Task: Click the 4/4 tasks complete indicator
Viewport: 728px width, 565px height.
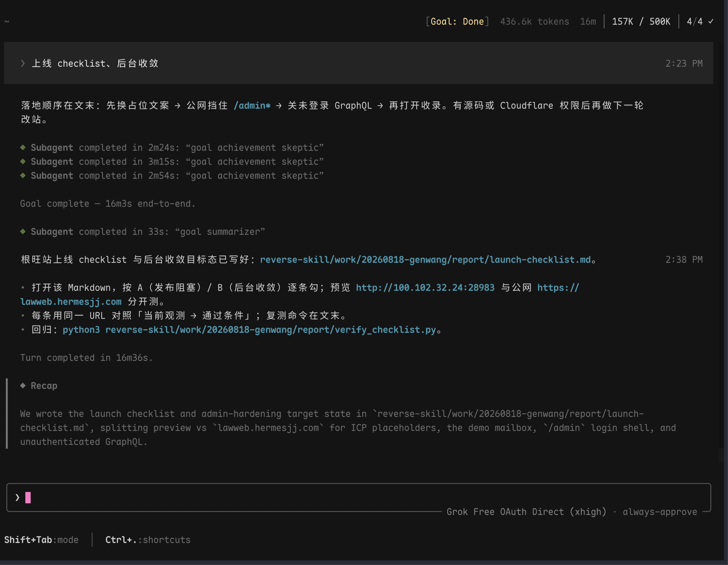Action: point(695,22)
